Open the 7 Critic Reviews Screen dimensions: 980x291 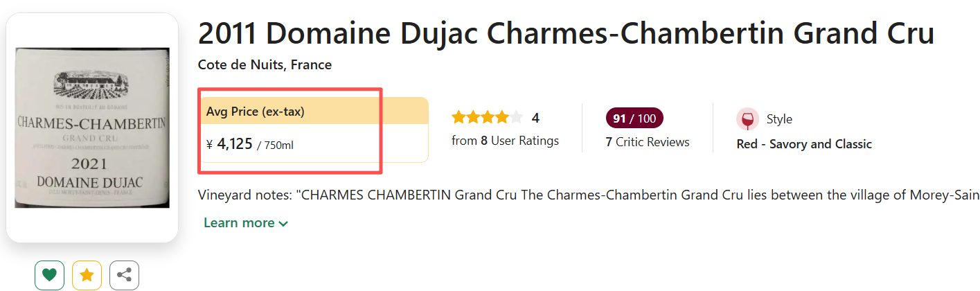coord(648,142)
